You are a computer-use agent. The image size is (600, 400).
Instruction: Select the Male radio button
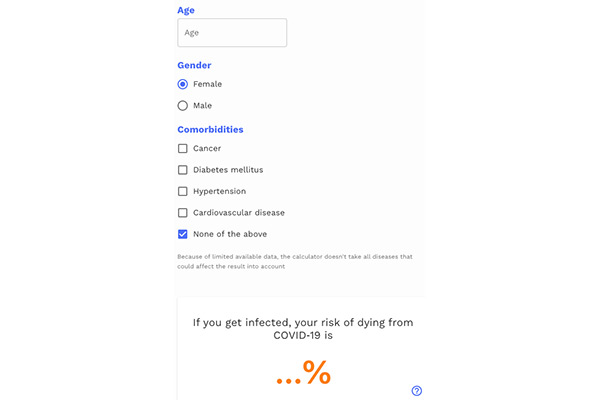[x=183, y=106]
